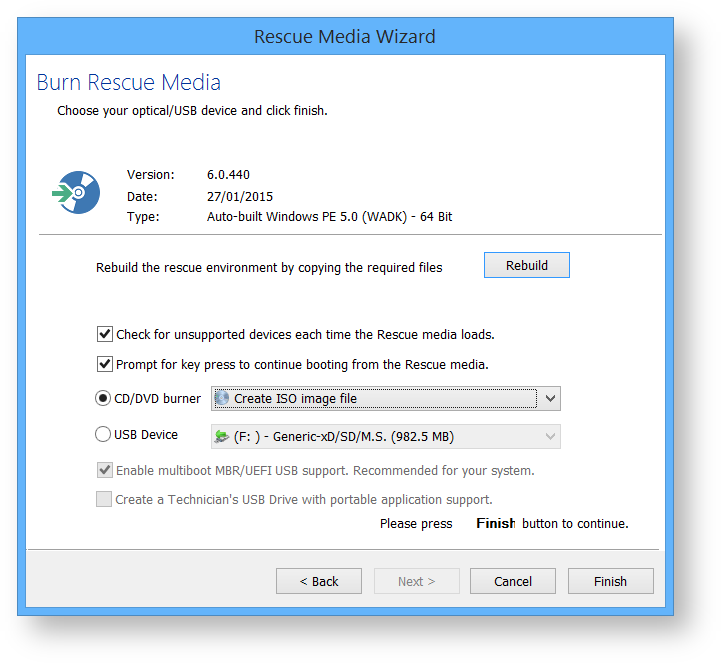Click the Burn Rescue Media heading
Image resolution: width=722 pixels, height=664 pixels.
[129, 82]
